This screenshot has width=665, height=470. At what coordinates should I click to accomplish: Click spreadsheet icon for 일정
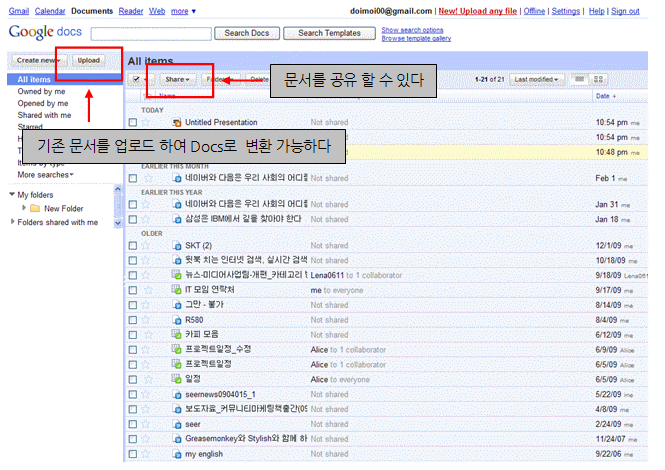point(176,379)
